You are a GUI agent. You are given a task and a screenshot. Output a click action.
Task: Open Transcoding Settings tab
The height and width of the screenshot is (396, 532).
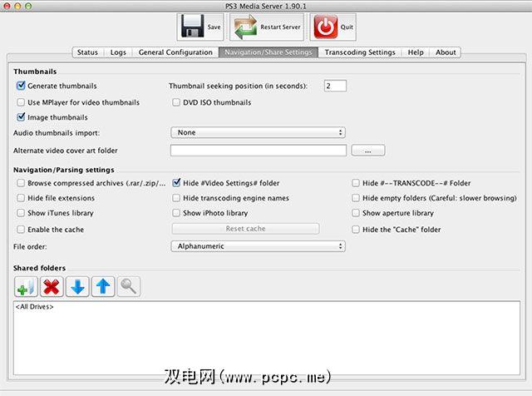[360, 52]
